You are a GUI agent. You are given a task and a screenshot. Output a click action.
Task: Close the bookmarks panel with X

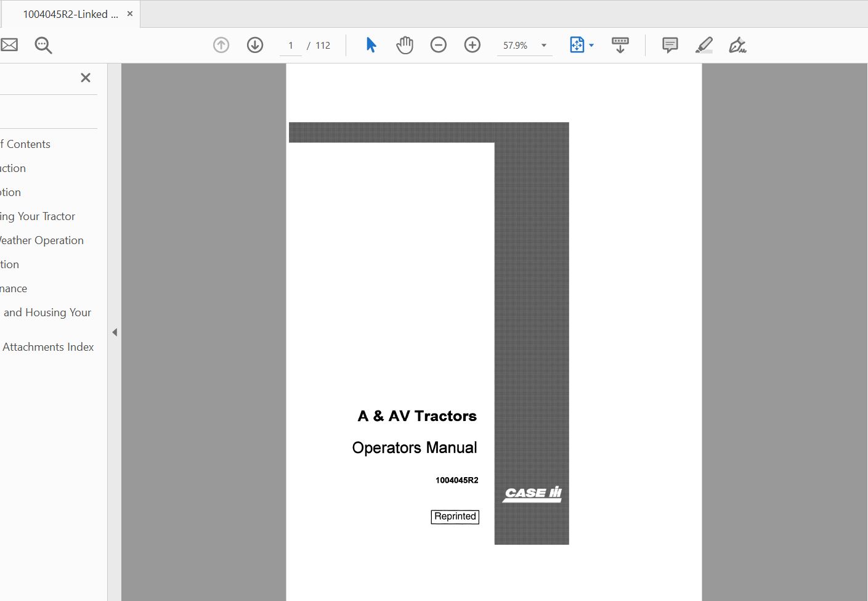85,78
